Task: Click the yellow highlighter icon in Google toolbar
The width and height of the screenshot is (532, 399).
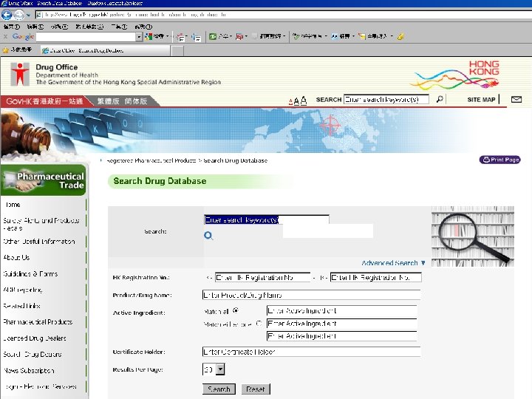Action: pos(400,36)
